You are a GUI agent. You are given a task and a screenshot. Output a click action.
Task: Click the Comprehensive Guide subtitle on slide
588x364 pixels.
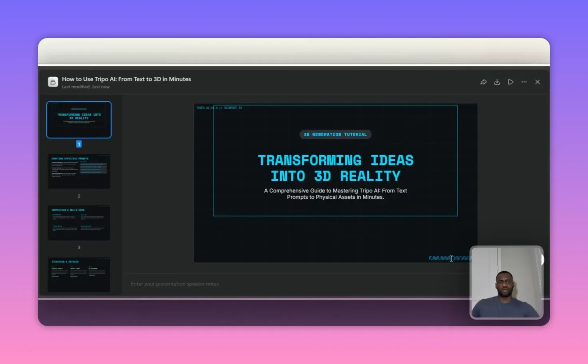335,194
